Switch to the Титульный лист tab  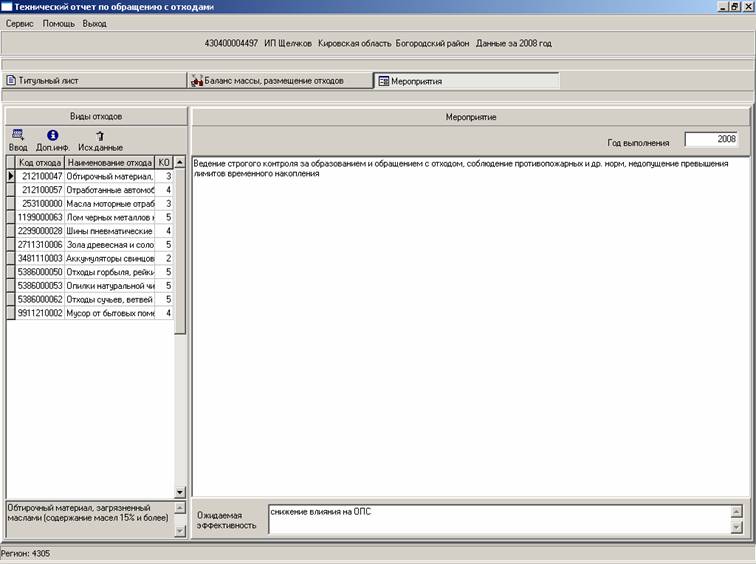click(x=93, y=81)
